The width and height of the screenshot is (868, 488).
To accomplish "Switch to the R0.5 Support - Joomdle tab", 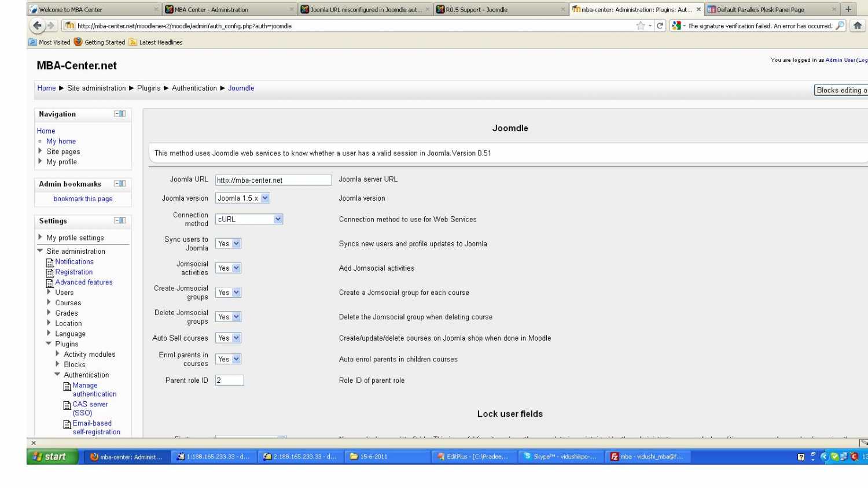I will click(x=498, y=9).
